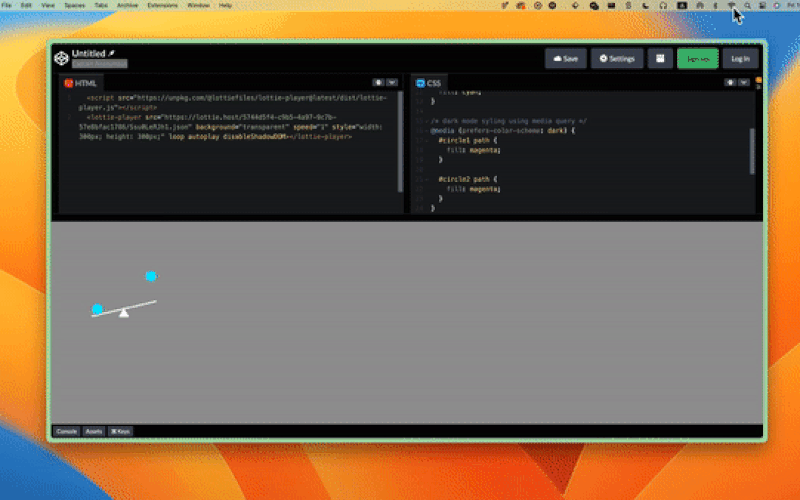
Task: Select the HTML editor tab
Action: (81, 83)
